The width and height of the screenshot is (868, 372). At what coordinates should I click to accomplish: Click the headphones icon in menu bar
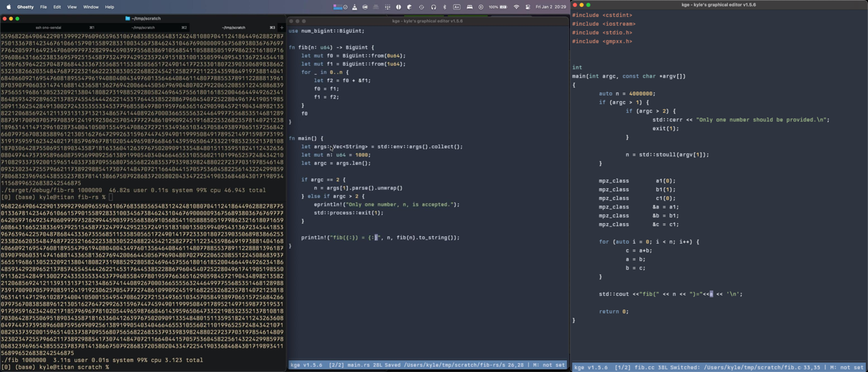[x=433, y=7]
